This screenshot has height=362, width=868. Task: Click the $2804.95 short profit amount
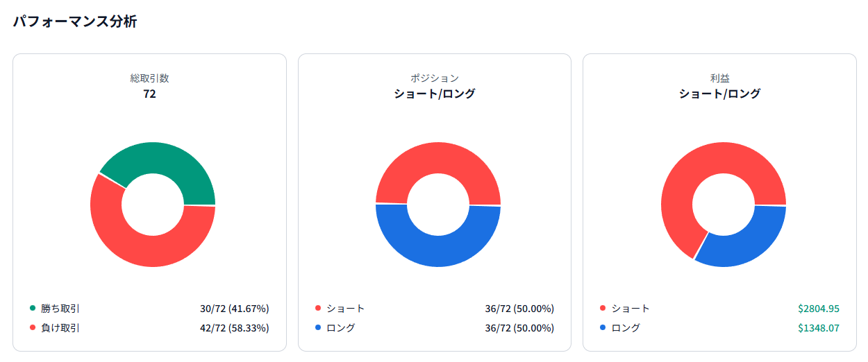point(819,308)
